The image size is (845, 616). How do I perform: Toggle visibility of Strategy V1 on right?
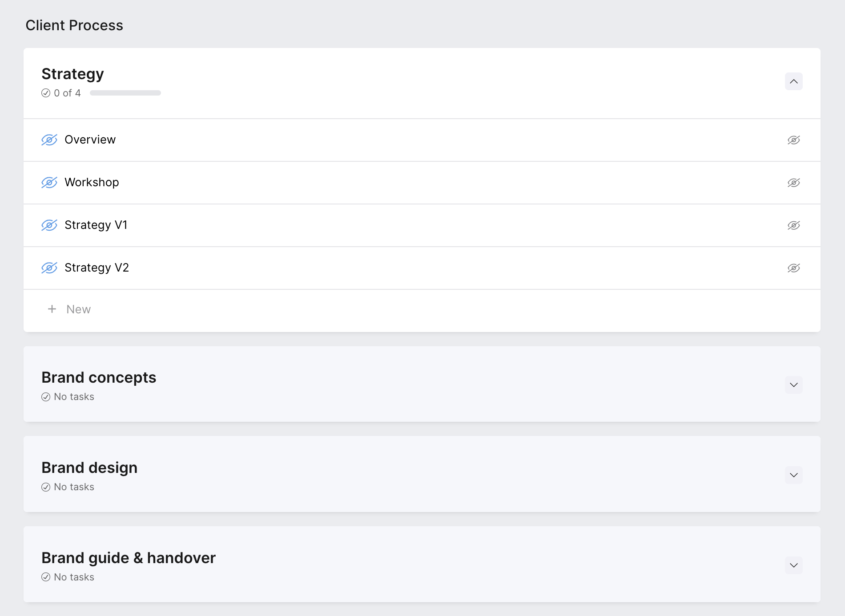pos(793,225)
